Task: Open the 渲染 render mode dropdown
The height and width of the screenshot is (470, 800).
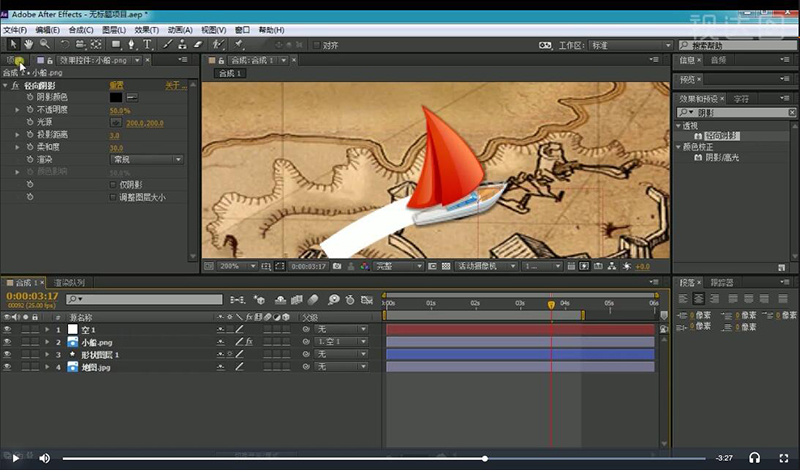Action: point(146,159)
